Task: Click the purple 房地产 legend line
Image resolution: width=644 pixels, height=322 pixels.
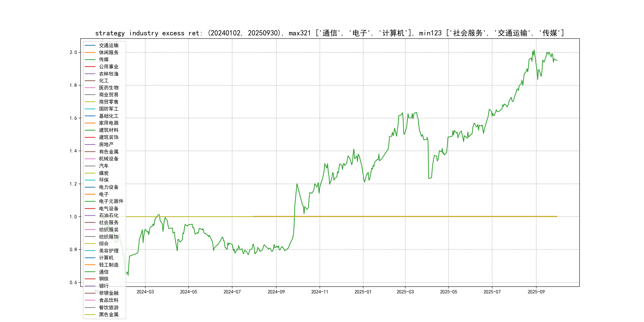Action: [90, 145]
